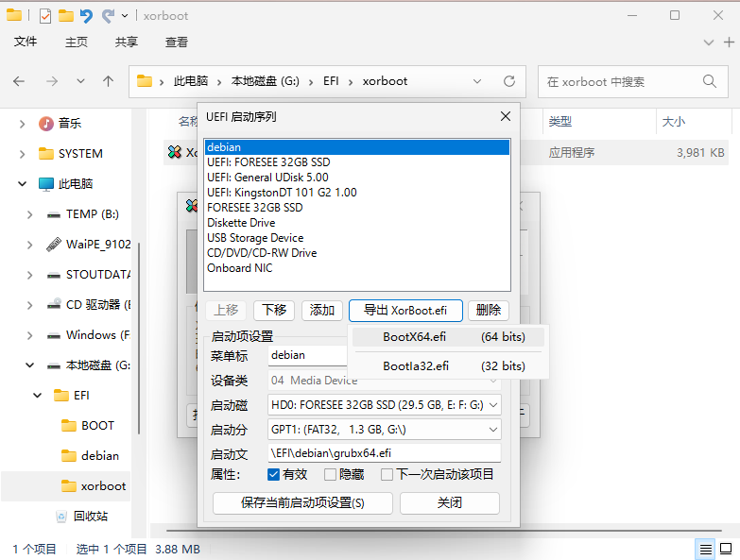The width and height of the screenshot is (740, 560).
Task: Click the new folder icon in title bar
Action: click(65, 16)
